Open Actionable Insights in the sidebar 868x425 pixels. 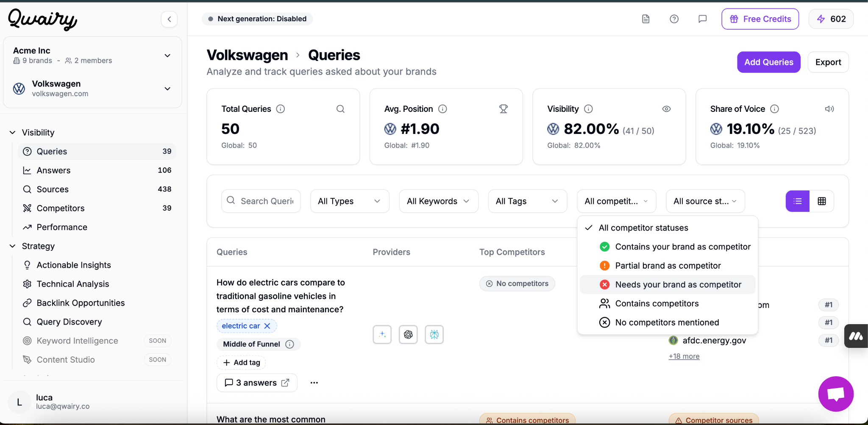pos(97,265)
